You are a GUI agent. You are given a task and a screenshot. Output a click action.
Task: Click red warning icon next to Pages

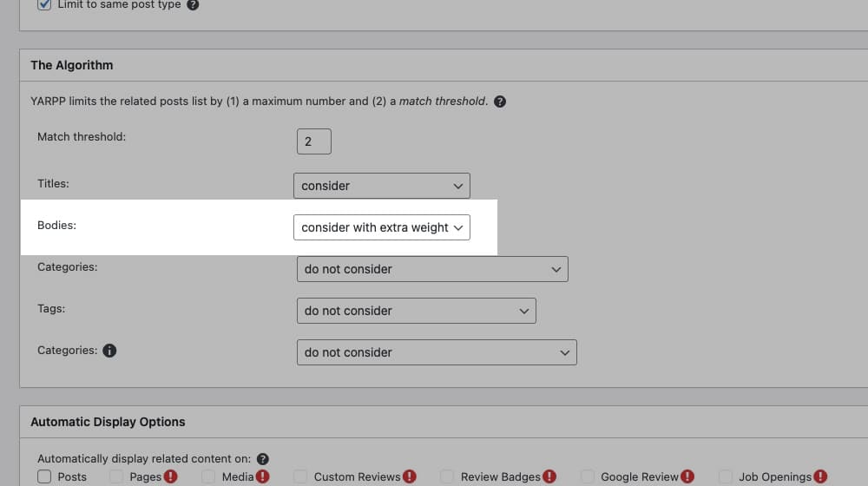click(x=171, y=476)
